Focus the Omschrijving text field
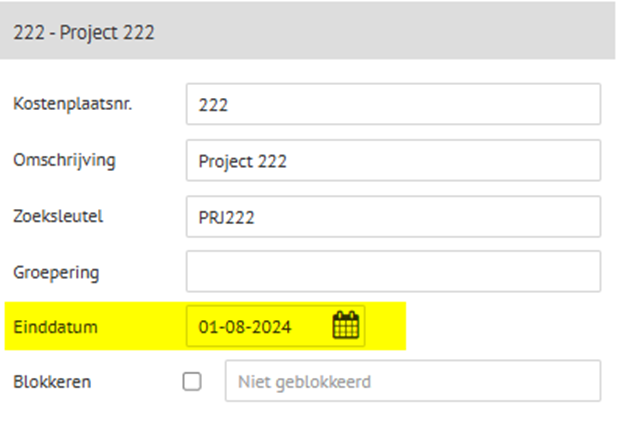Viewport: 620px width, 430px height. [393, 160]
